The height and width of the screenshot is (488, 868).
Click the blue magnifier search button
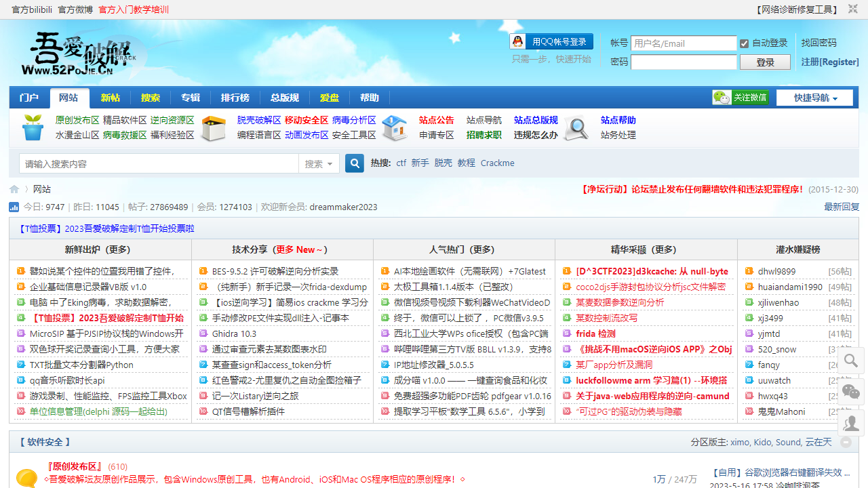pyautogui.click(x=355, y=163)
